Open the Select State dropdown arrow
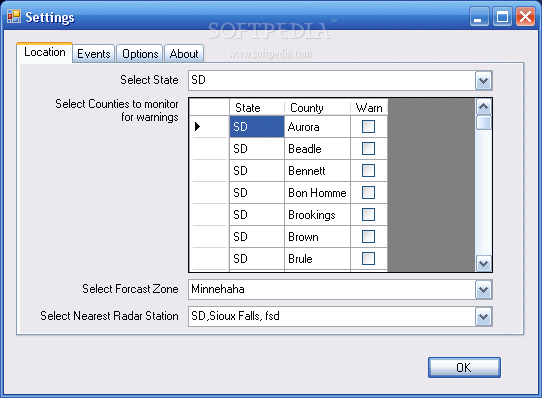 [x=483, y=81]
